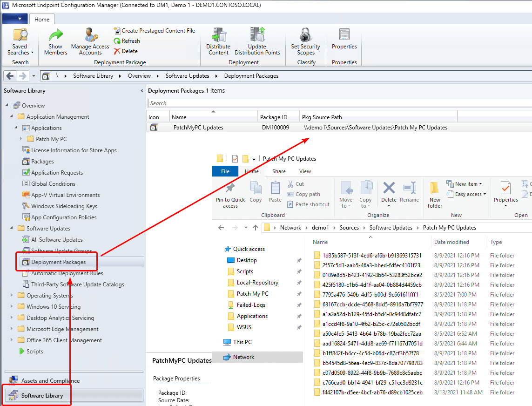Open Explorer Share tab
The width and height of the screenshot is (532, 406).
tap(279, 171)
